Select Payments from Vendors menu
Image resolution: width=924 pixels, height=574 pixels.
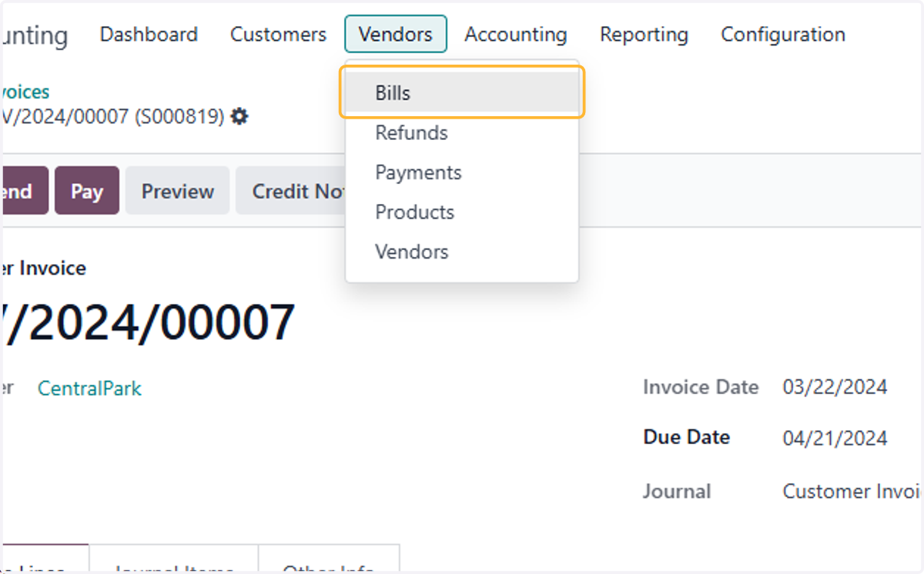pos(462,172)
